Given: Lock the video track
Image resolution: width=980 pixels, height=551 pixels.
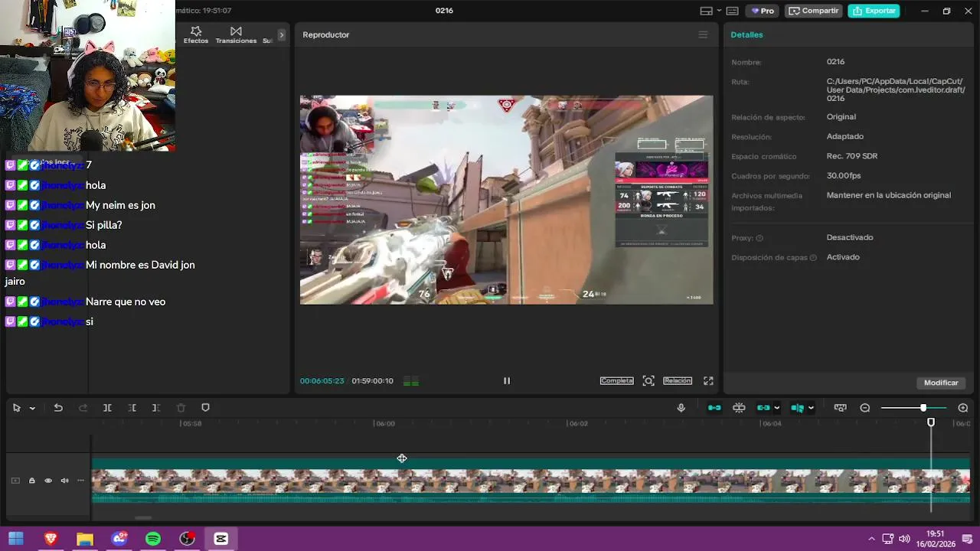Looking at the screenshot, I should pyautogui.click(x=32, y=481).
